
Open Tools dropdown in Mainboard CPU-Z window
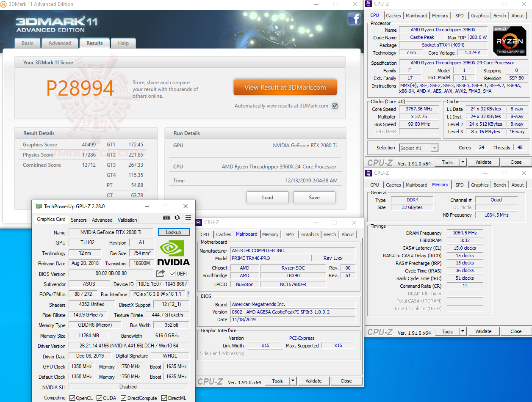coord(292,381)
